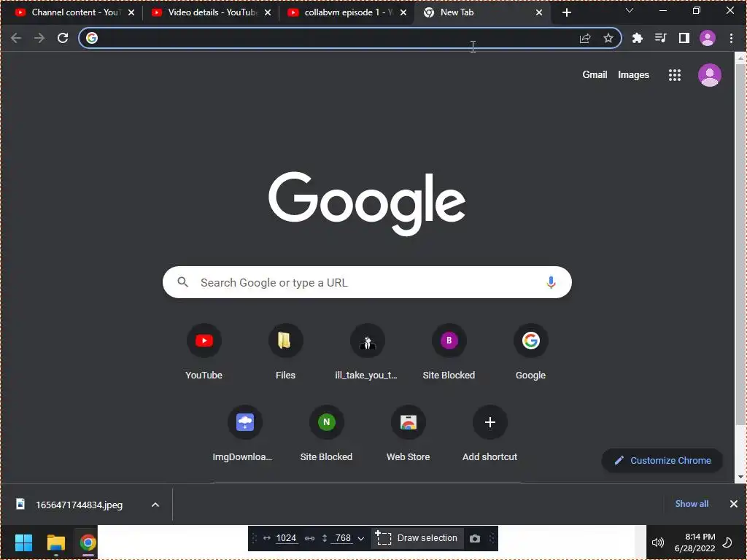Screen dimensions: 747x560
Task: Open the Google account avatar on the page
Action: point(709,75)
